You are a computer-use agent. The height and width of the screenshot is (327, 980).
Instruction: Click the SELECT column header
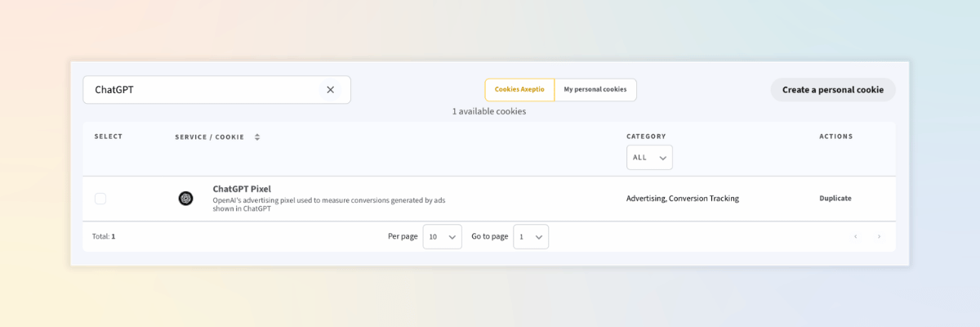(x=109, y=137)
